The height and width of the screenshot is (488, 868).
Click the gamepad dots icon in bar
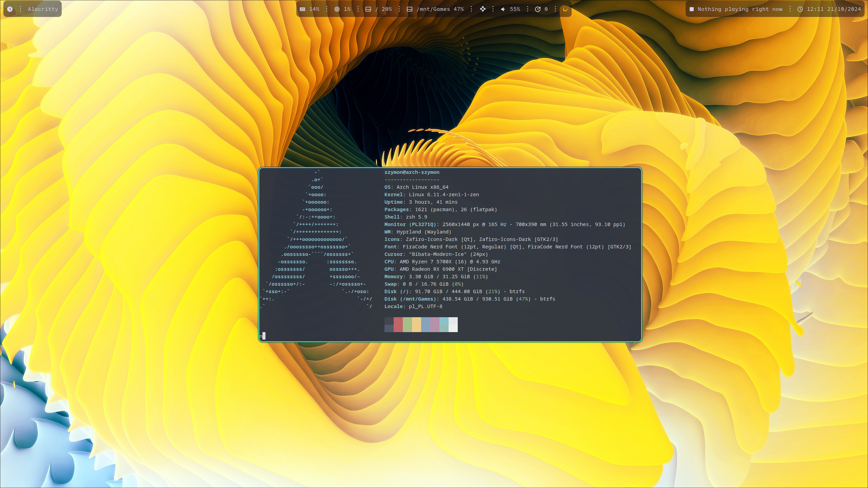[x=482, y=9]
